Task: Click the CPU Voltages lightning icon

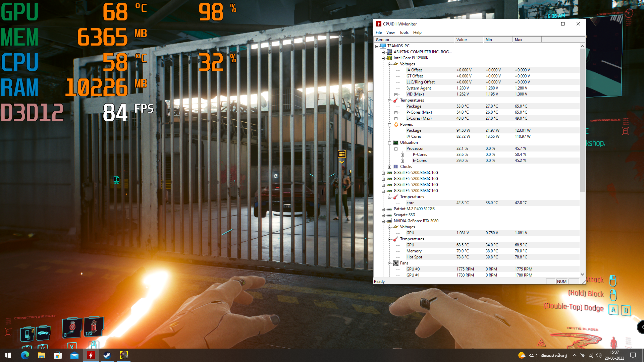Action: tap(396, 64)
